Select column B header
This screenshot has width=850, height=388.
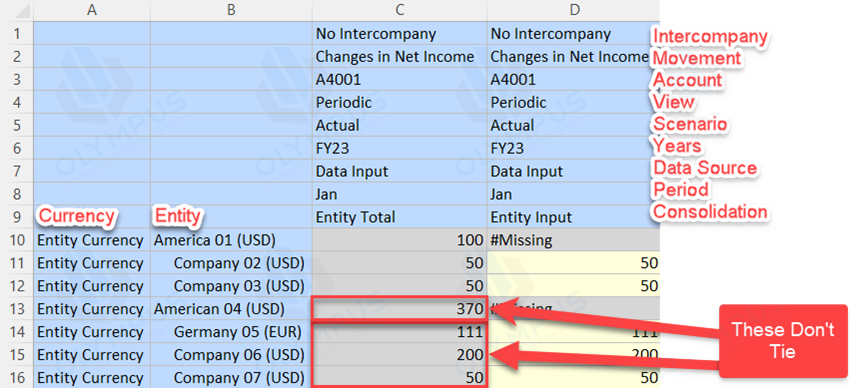point(231,10)
